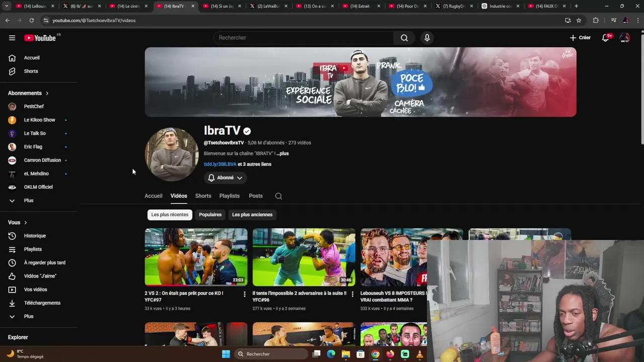Select the Vidéos tab
This screenshot has width=644, height=362.
tap(179, 196)
